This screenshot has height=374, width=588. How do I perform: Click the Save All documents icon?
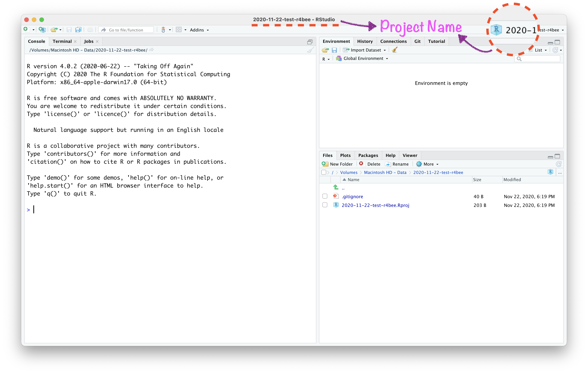78,30
